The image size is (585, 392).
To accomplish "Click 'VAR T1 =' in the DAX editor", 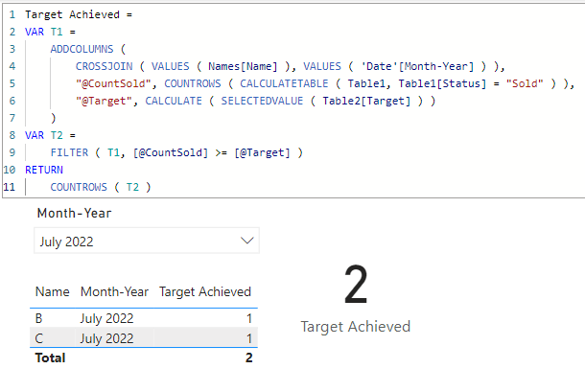I will [x=50, y=32].
